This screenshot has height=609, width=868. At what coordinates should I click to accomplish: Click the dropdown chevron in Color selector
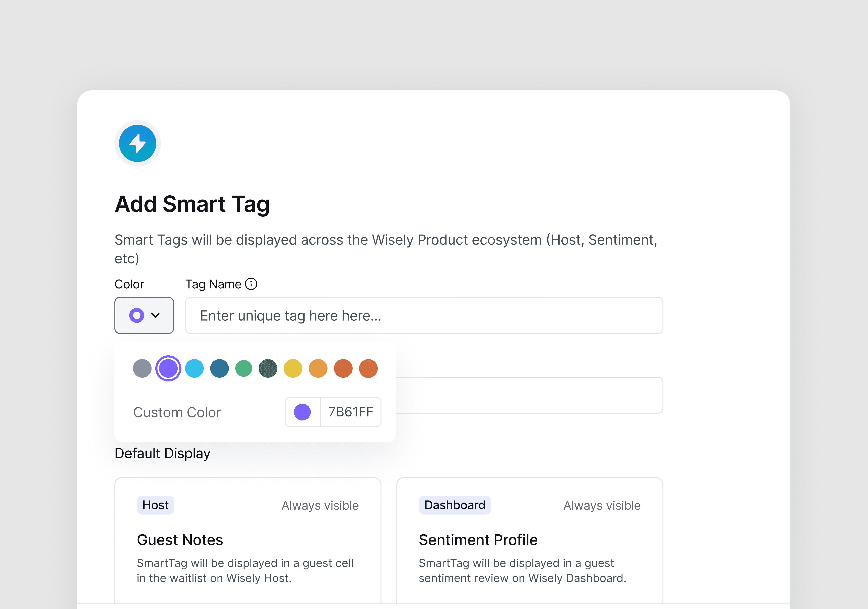(155, 315)
